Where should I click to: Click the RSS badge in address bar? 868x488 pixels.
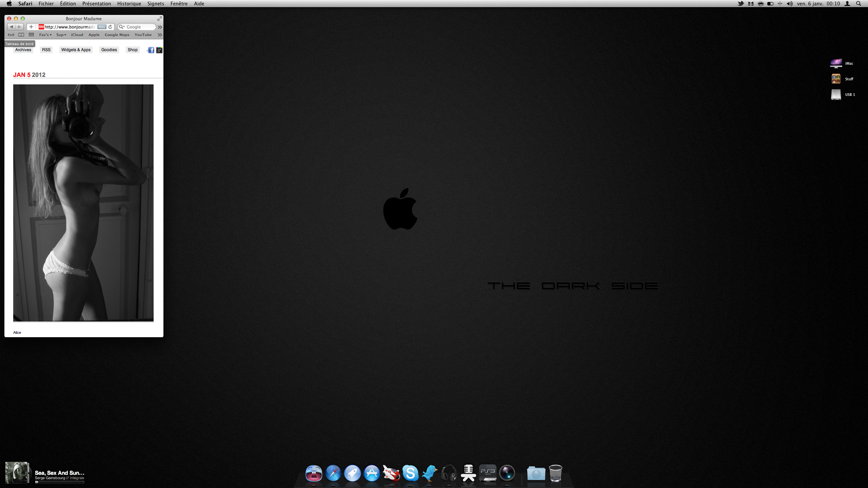click(102, 27)
